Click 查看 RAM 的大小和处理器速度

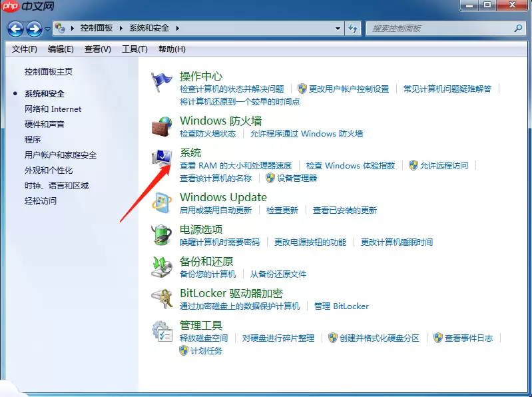click(236, 166)
